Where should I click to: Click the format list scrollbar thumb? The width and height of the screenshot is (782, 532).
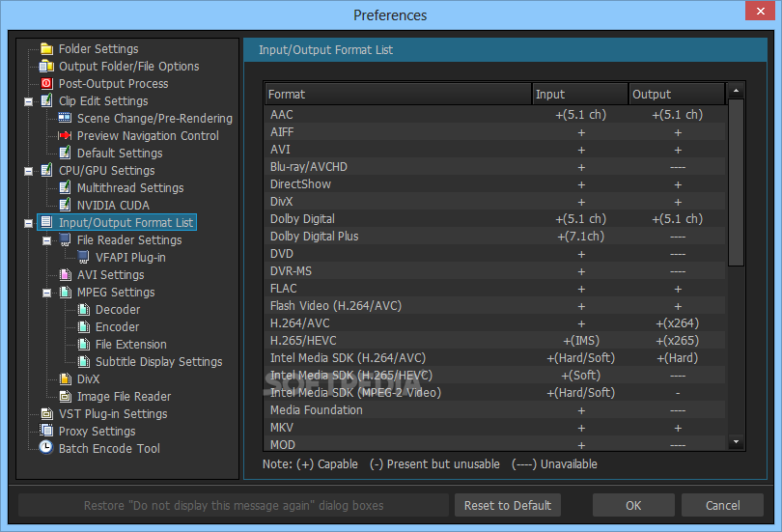tap(736, 182)
